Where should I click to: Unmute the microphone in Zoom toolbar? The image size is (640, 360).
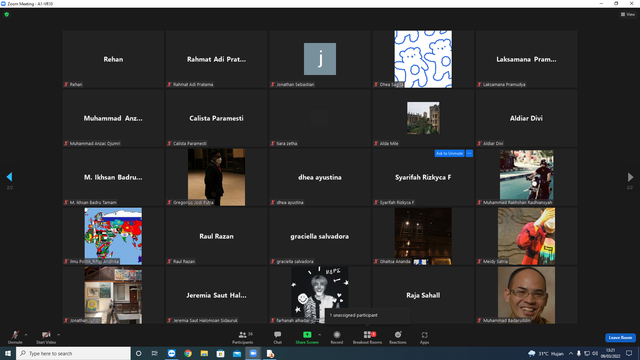tap(15, 337)
